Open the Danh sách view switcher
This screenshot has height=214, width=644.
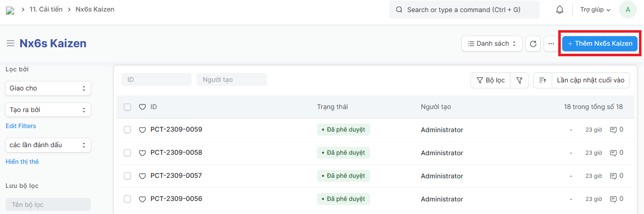coord(492,44)
